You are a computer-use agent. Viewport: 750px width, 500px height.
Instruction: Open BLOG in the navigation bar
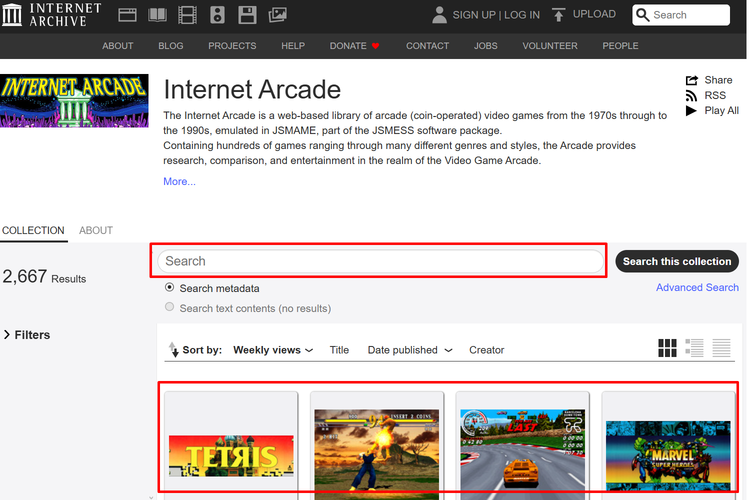[x=171, y=46]
